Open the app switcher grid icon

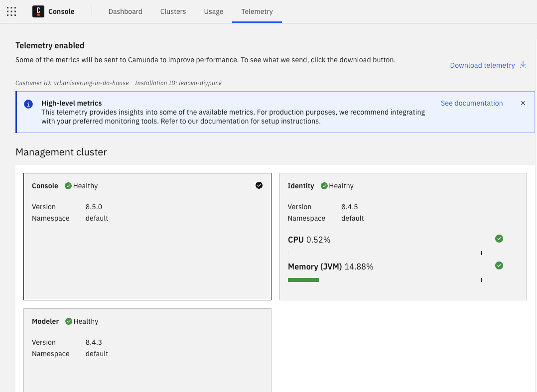11,11
